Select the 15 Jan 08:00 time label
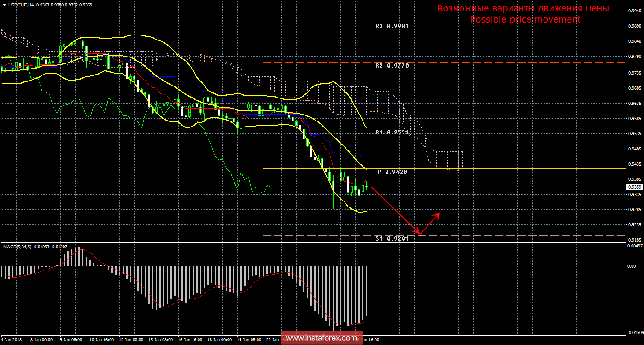The image size is (644, 345). pyautogui.click(x=160, y=340)
